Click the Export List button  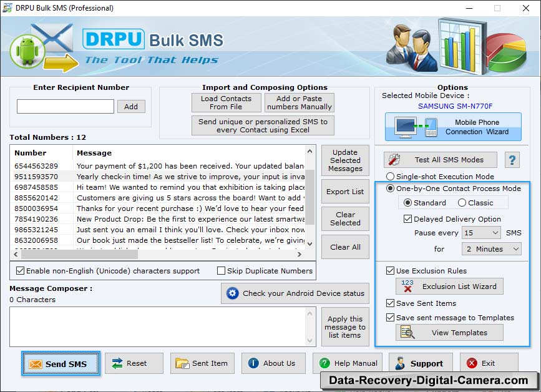pyautogui.click(x=345, y=192)
